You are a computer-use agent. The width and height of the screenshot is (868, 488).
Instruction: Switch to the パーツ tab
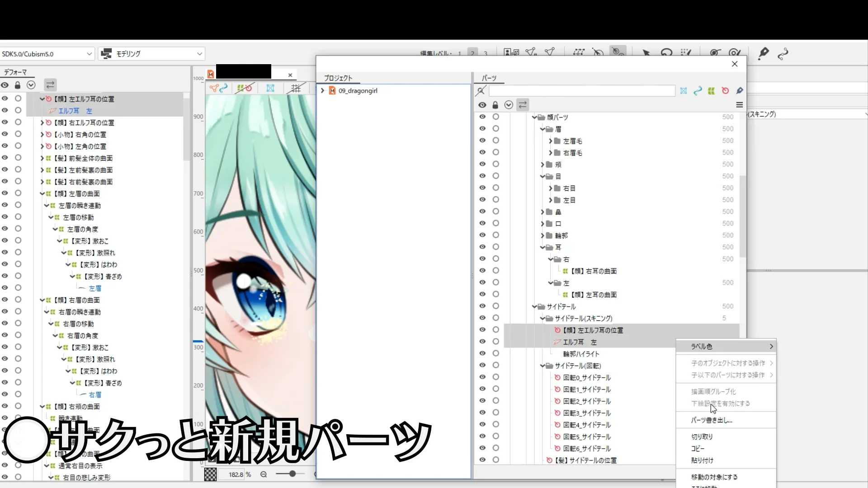[x=489, y=78]
